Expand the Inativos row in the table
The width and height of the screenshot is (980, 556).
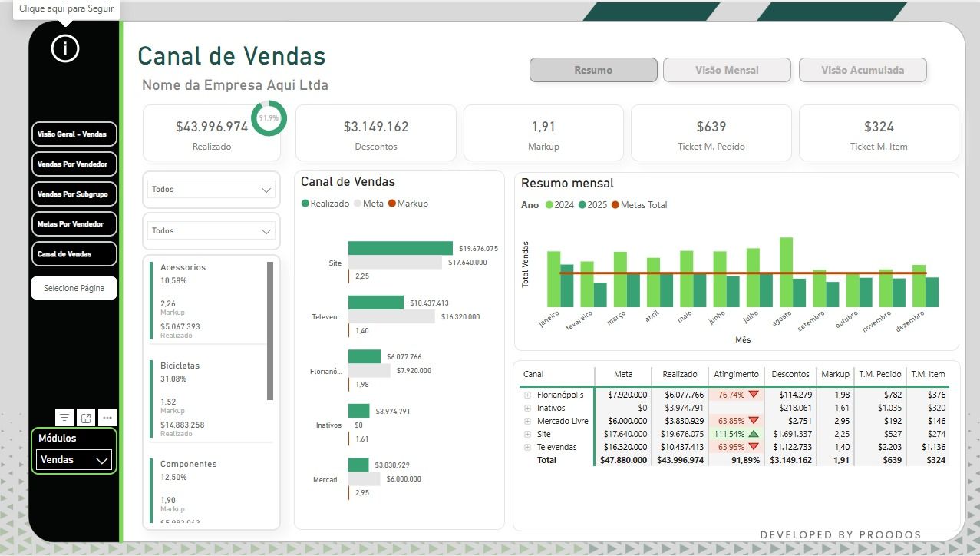click(527, 408)
